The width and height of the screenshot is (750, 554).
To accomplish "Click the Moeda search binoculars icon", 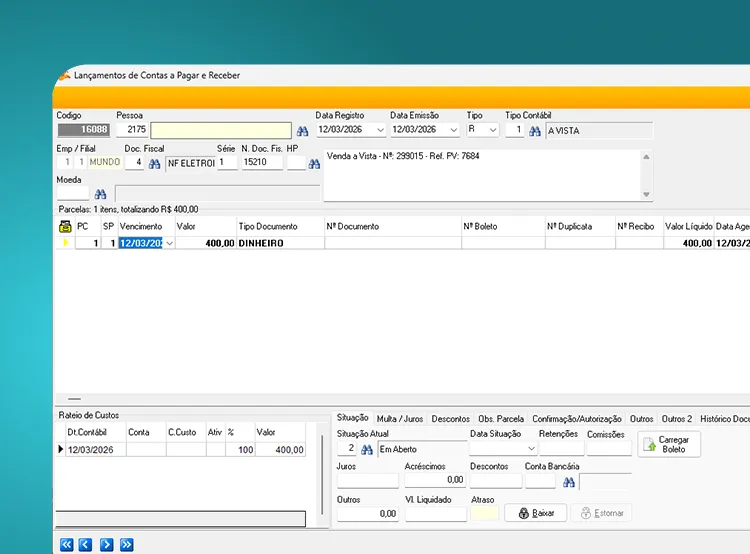I will pos(100,194).
